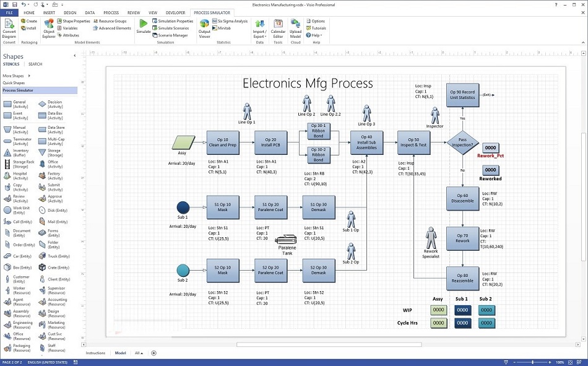Click the Save icon in the quick access toolbar
The height and width of the screenshot is (366, 588).
15,5
